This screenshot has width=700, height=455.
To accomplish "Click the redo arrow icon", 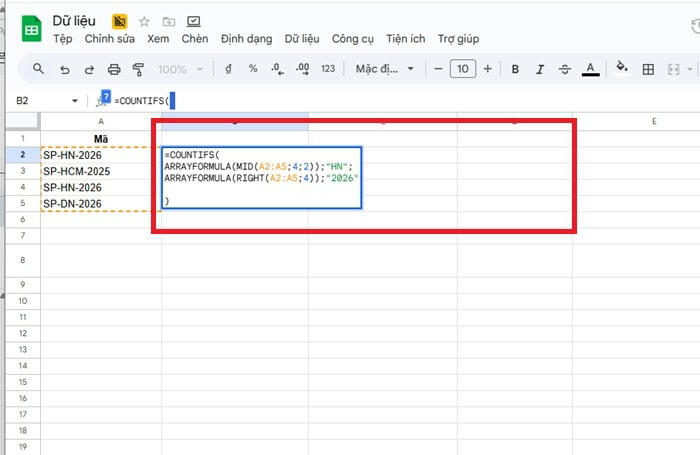I will 89,69.
